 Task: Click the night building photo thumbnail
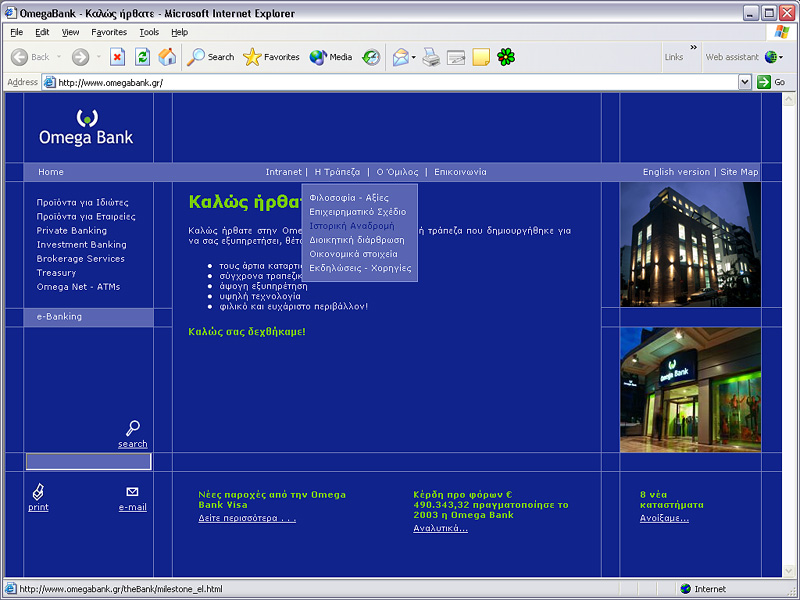(x=690, y=245)
